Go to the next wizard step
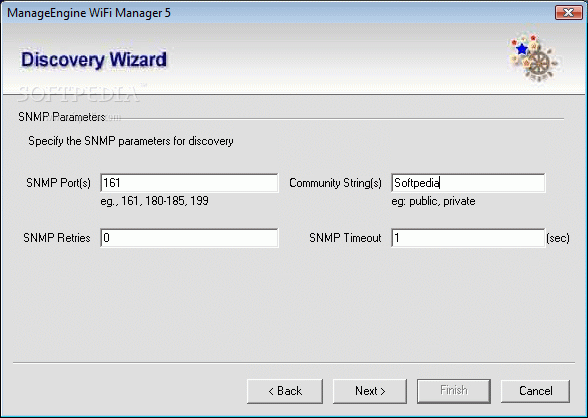This screenshot has height=418, width=588. click(370, 391)
